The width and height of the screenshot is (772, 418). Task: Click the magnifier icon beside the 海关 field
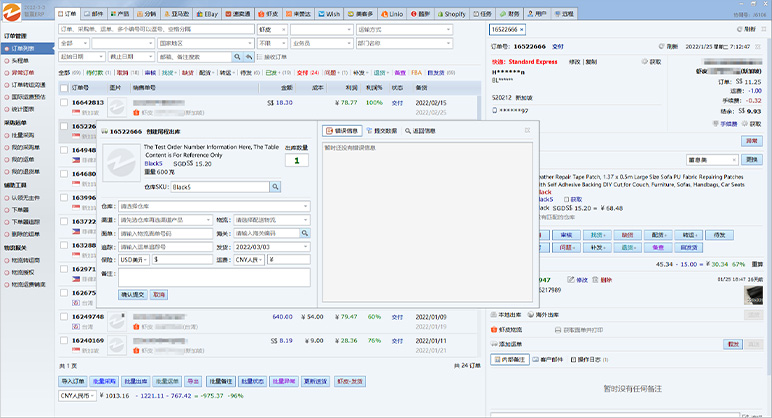pos(304,233)
